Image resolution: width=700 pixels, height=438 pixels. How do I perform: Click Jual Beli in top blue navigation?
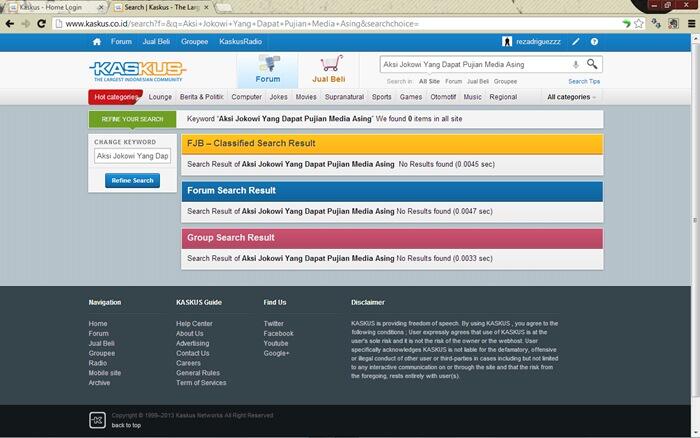point(156,42)
